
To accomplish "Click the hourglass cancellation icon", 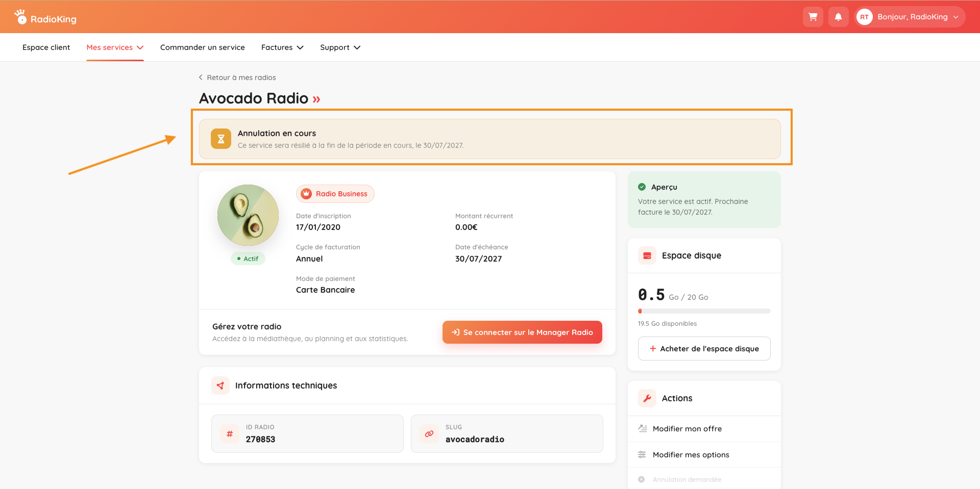I will 221,139.
